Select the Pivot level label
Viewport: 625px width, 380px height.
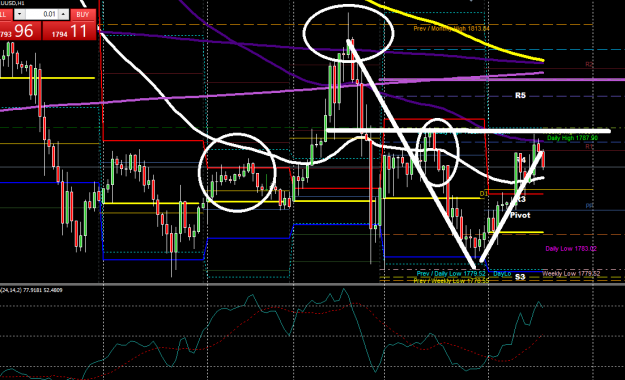[520, 215]
